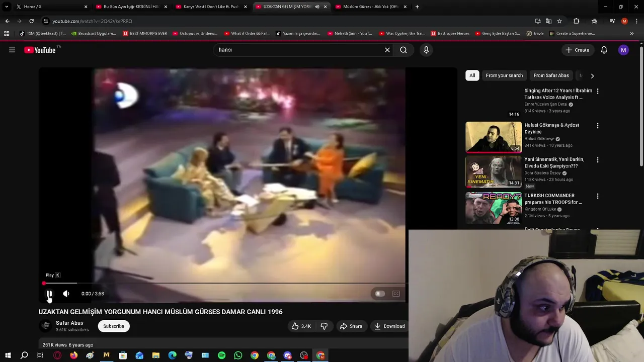Screen dimensions: 644x362
Task: Reload the page
Action: click(31, 21)
